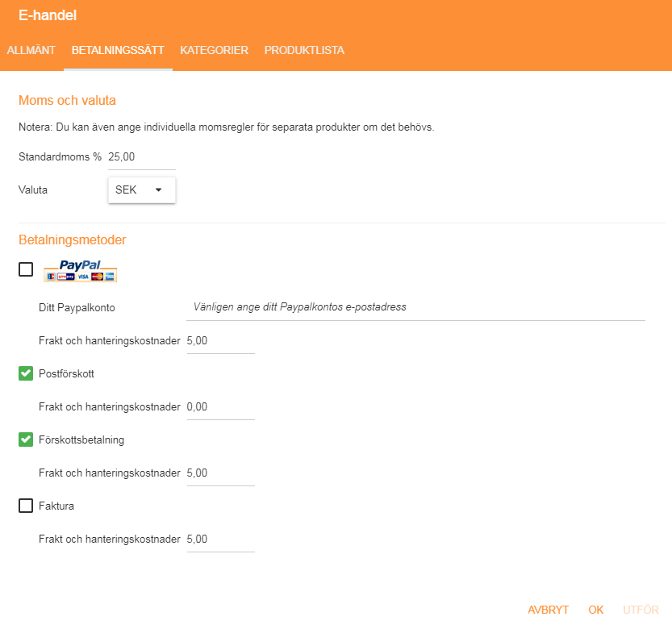
Task: Uncheck the Postförskott checkbox
Action: (x=26, y=373)
